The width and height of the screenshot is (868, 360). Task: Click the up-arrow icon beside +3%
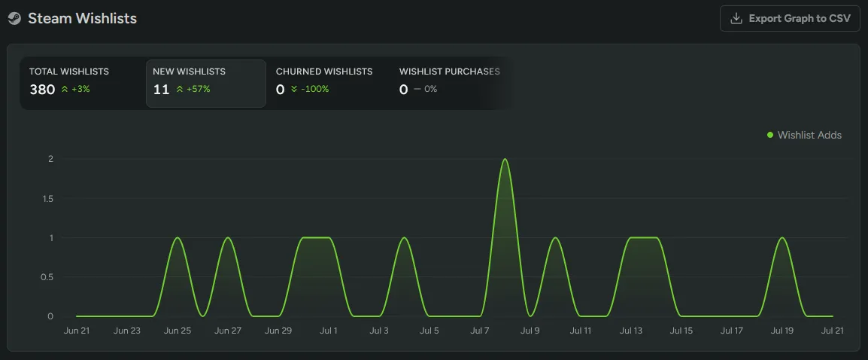click(x=65, y=89)
